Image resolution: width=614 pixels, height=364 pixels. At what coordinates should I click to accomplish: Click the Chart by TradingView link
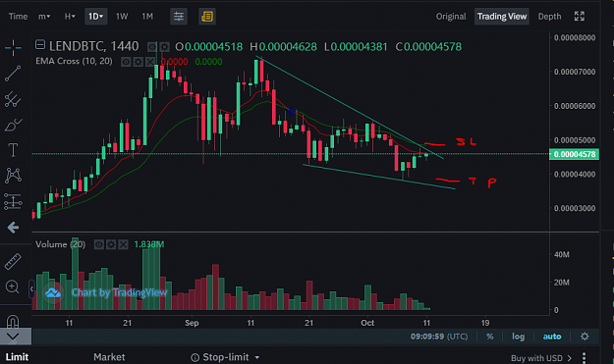pyautogui.click(x=119, y=292)
